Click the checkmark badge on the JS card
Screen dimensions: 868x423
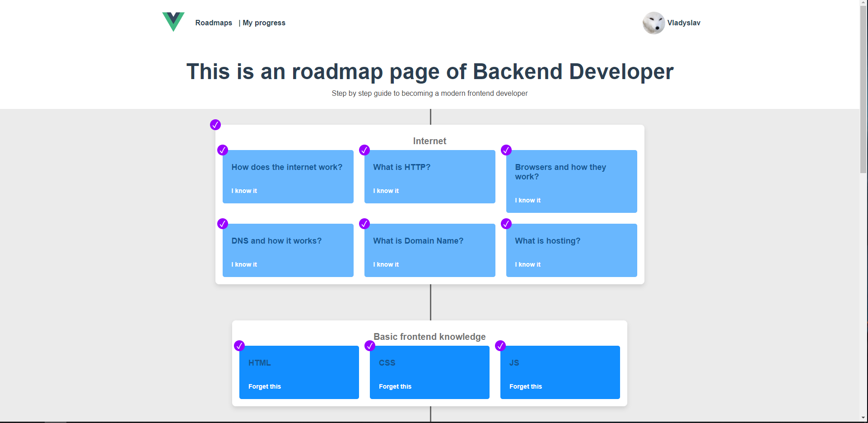[500, 346]
